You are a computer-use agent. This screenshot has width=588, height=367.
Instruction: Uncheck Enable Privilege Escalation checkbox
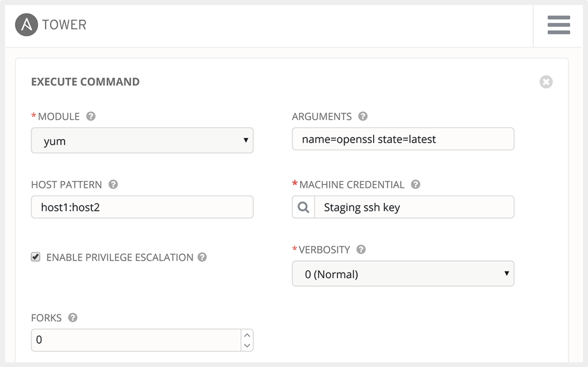tap(36, 257)
